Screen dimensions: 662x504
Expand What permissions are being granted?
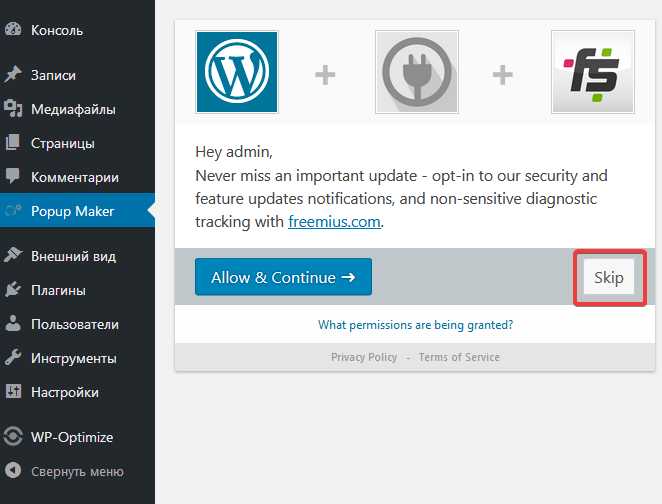point(415,325)
